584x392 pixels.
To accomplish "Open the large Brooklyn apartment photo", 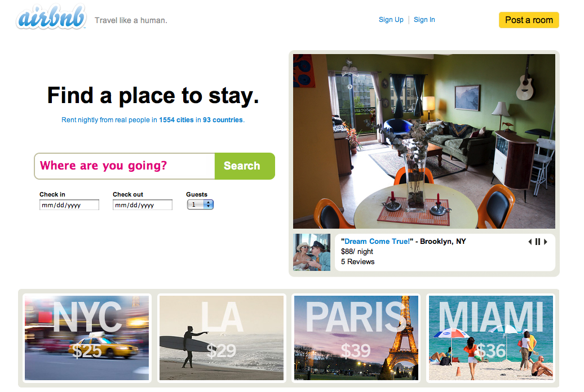I will coord(424,141).
